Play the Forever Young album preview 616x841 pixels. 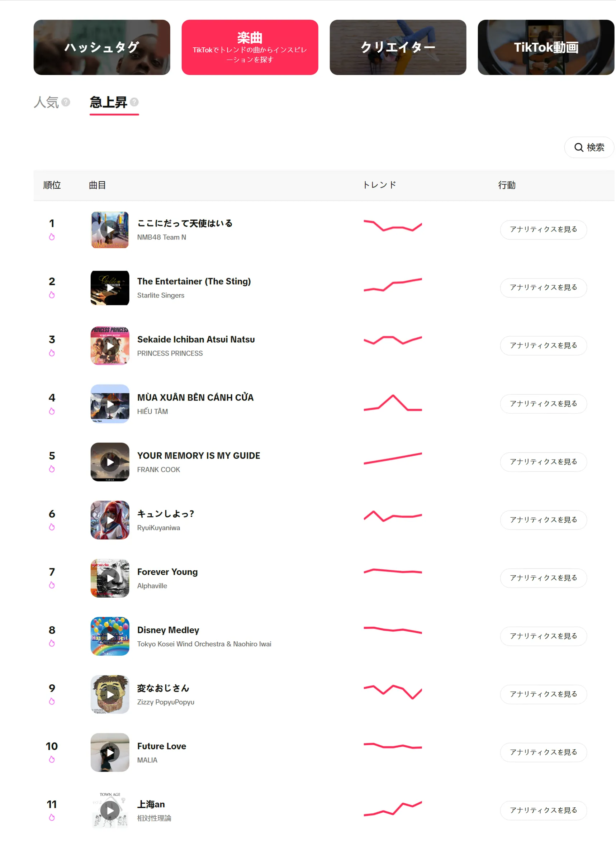pyautogui.click(x=110, y=578)
